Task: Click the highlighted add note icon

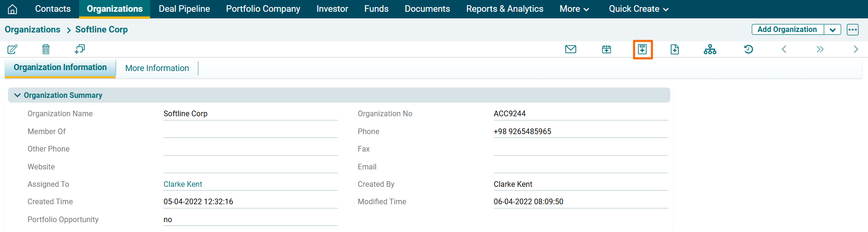Action: (x=643, y=49)
